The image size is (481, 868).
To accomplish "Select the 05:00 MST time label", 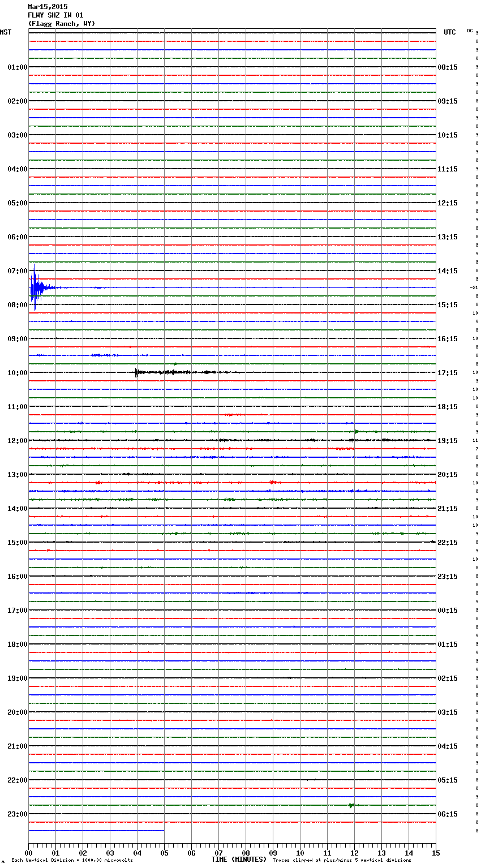I will tap(17, 203).
